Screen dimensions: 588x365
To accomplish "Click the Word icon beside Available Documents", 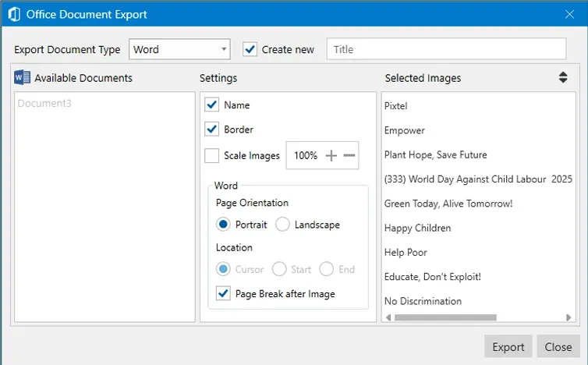I will click(x=22, y=78).
